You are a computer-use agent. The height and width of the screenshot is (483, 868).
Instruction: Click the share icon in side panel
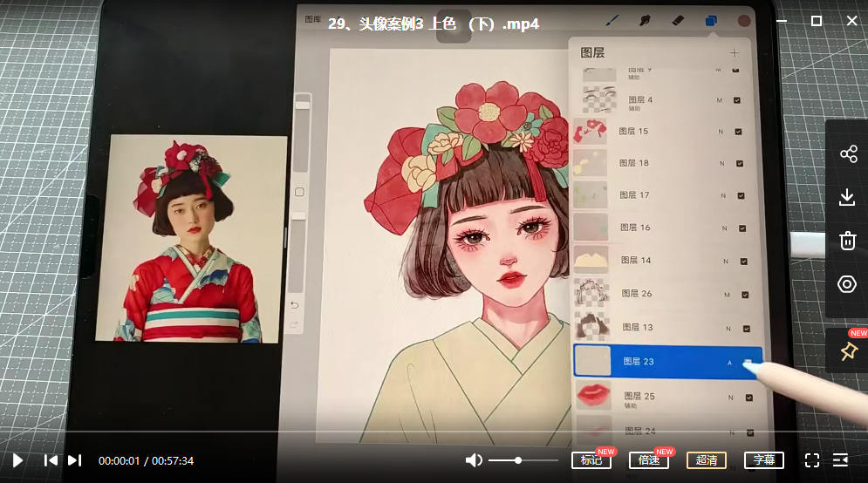point(848,154)
